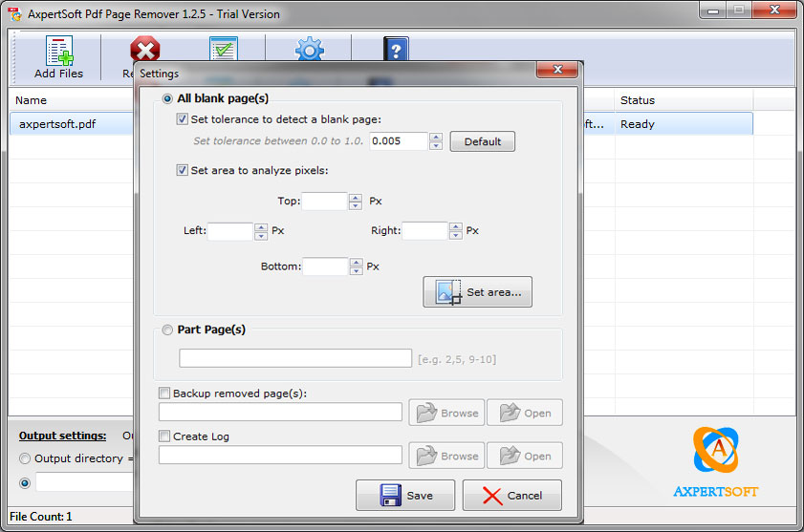Click the Part Page(s) range text field
This screenshot has width=804, height=532.
click(x=295, y=358)
